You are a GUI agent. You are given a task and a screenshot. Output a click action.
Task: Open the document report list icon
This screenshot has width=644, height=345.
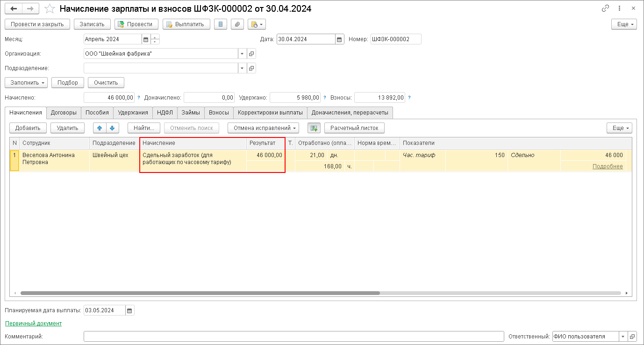(x=221, y=24)
